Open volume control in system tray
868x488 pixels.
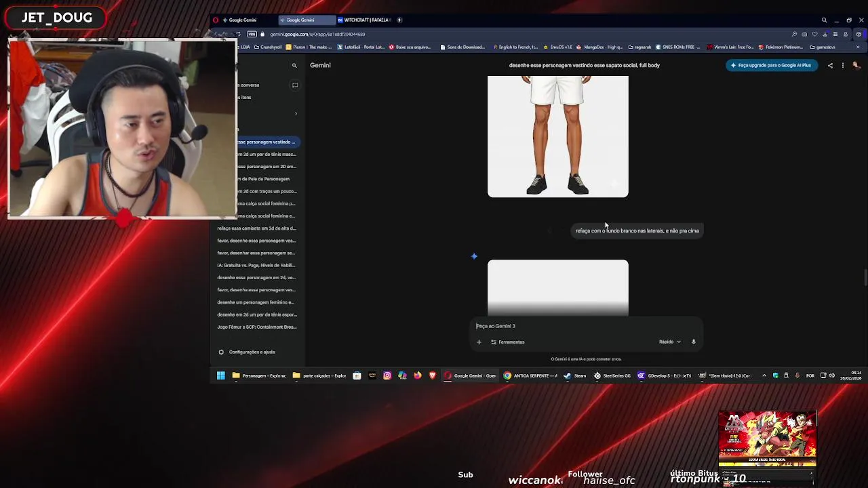831,375
